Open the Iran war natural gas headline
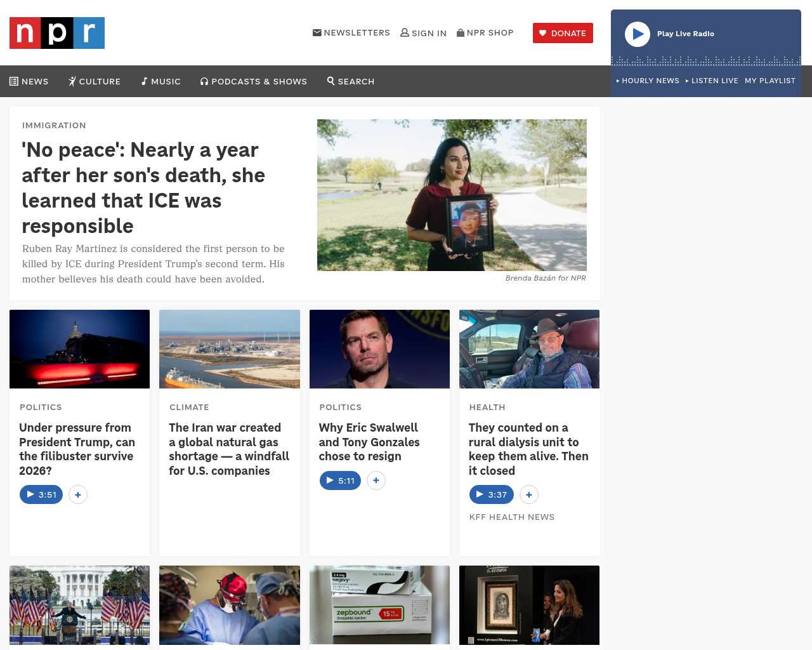This screenshot has width=812, height=650. (x=229, y=449)
